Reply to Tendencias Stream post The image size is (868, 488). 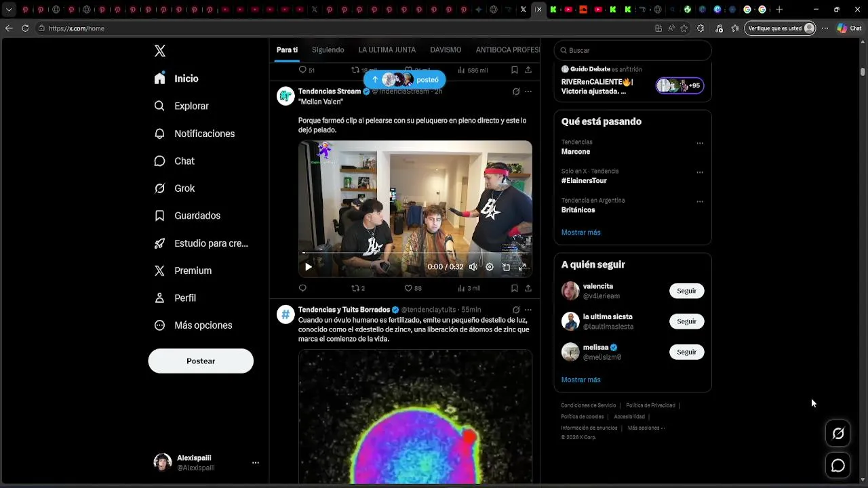pos(302,288)
